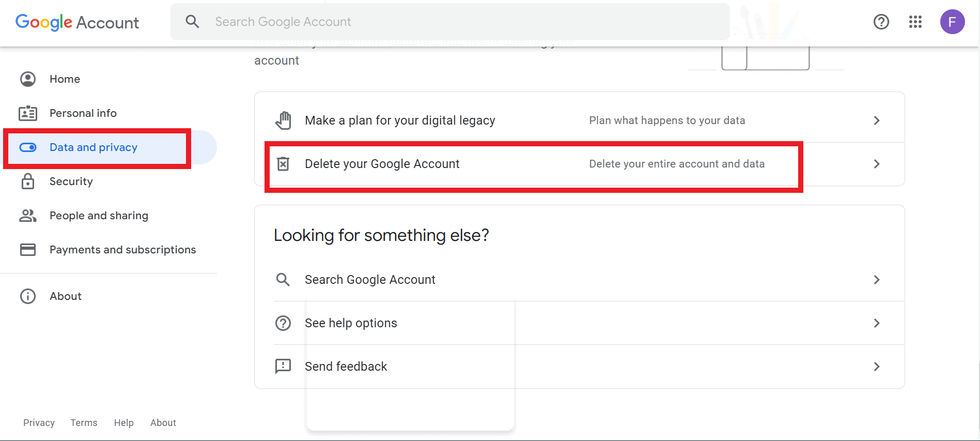Click Delete your Google Account
The image size is (980, 441).
tap(382, 164)
